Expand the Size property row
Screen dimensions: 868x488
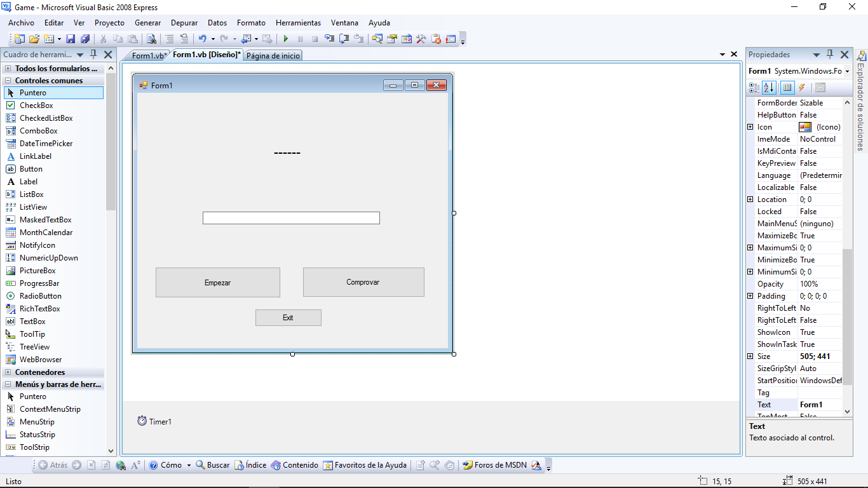click(750, 356)
